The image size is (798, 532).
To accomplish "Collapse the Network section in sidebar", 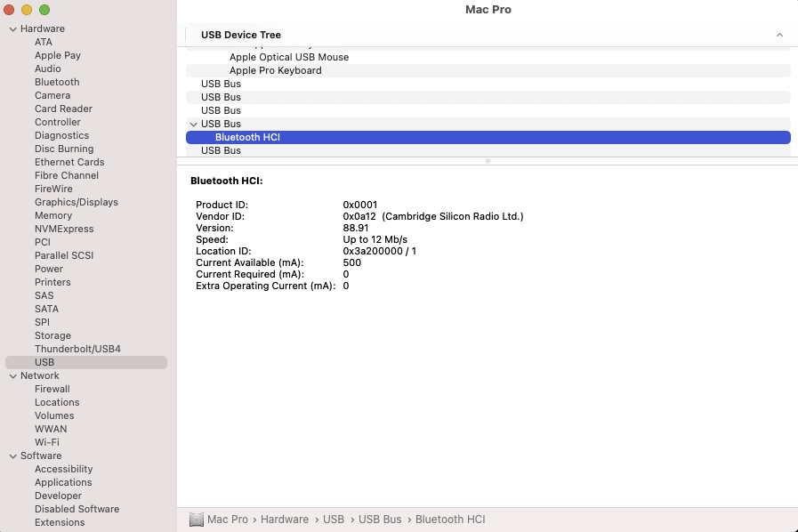I will tap(13, 375).
